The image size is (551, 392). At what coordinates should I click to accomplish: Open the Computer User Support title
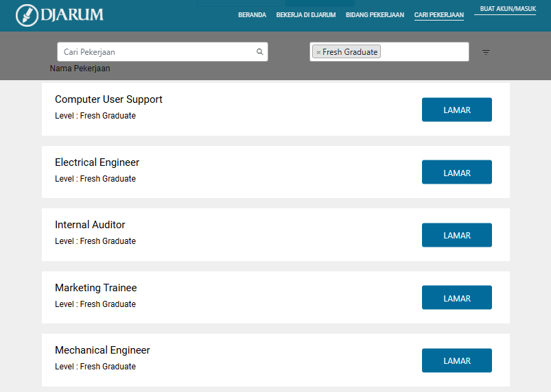tap(108, 99)
